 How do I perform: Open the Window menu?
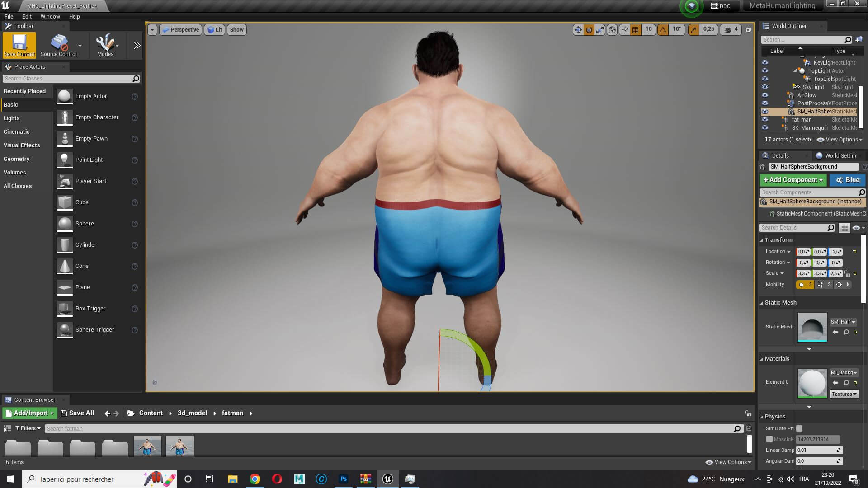click(50, 16)
